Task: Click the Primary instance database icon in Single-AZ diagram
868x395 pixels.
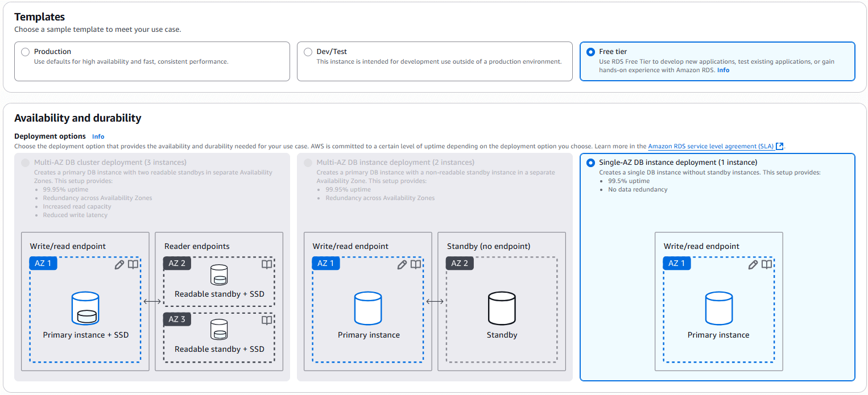Action: click(x=718, y=307)
